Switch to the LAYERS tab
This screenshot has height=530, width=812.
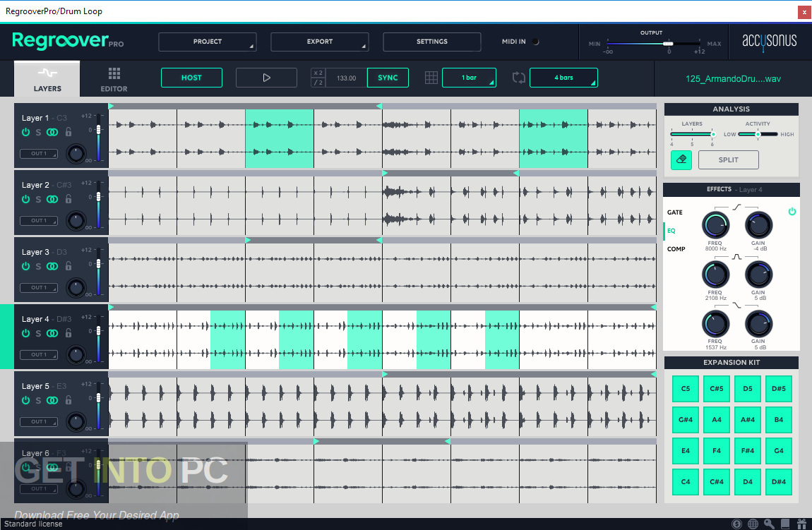click(x=47, y=79)
